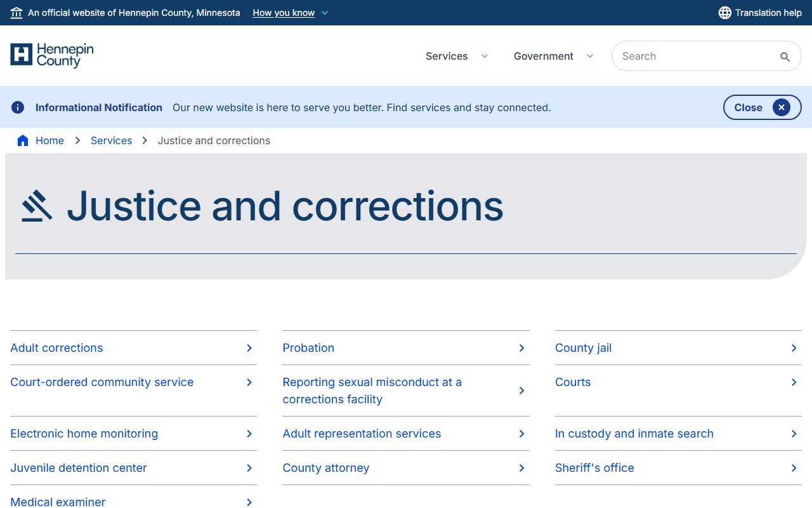The image size is (812, 508).
Task: Click the "Justice and corrections" breadcrumb text
Action: click(214, 140)
